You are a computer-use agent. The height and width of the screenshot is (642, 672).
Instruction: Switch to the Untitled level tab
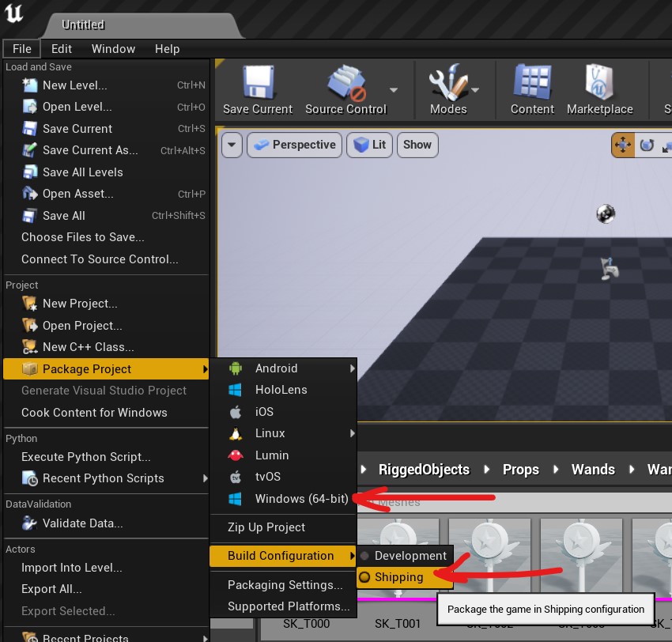pyautogui.click(x=142, y=25)
